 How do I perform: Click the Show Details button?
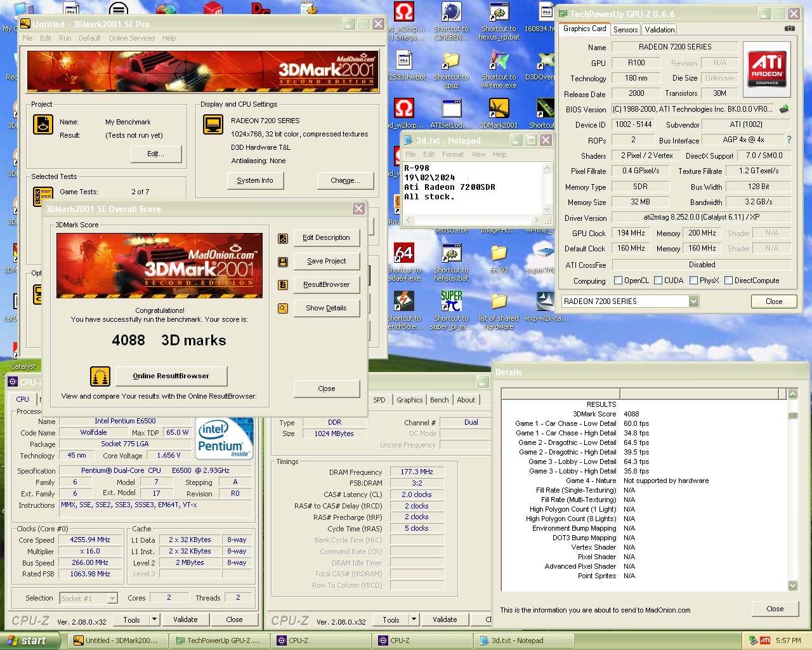(327, 308)
